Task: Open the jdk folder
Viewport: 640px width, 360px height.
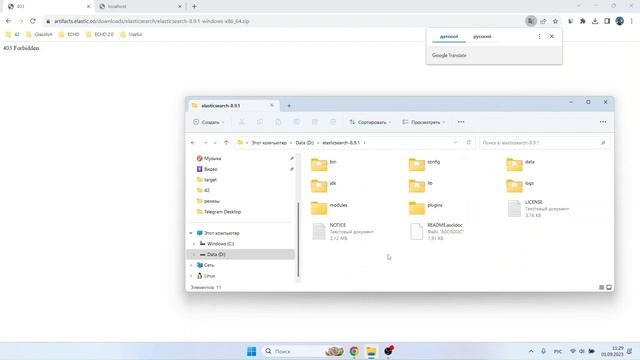Action: pos(324,185)
